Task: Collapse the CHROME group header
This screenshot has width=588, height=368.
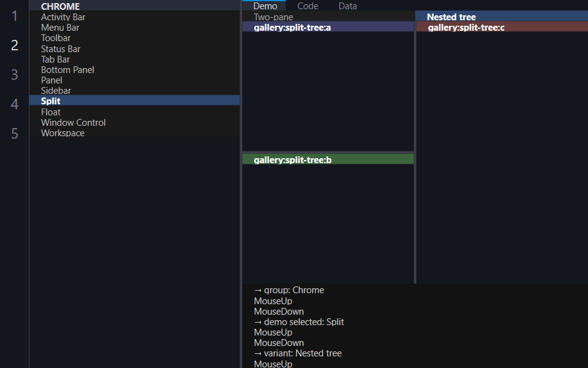Action: pos(134,6)
